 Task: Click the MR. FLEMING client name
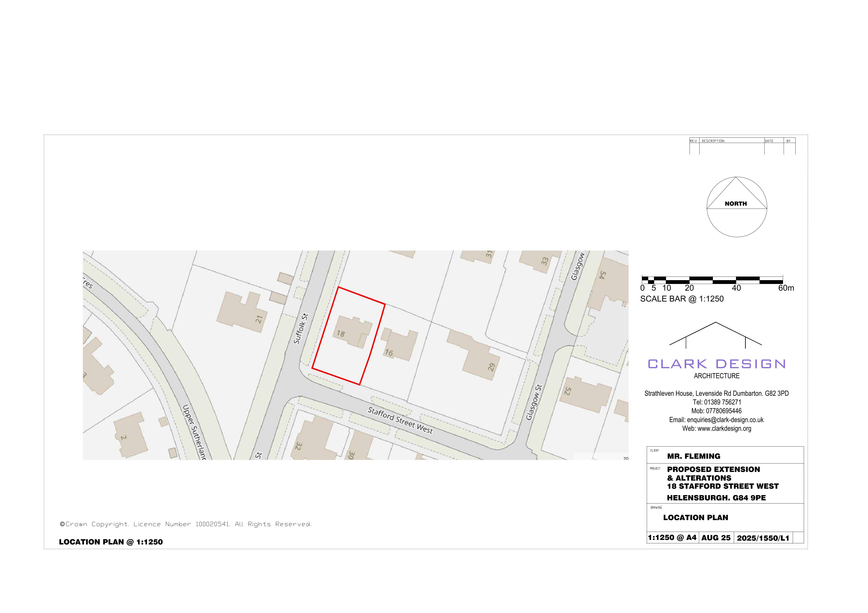[694, 456]
